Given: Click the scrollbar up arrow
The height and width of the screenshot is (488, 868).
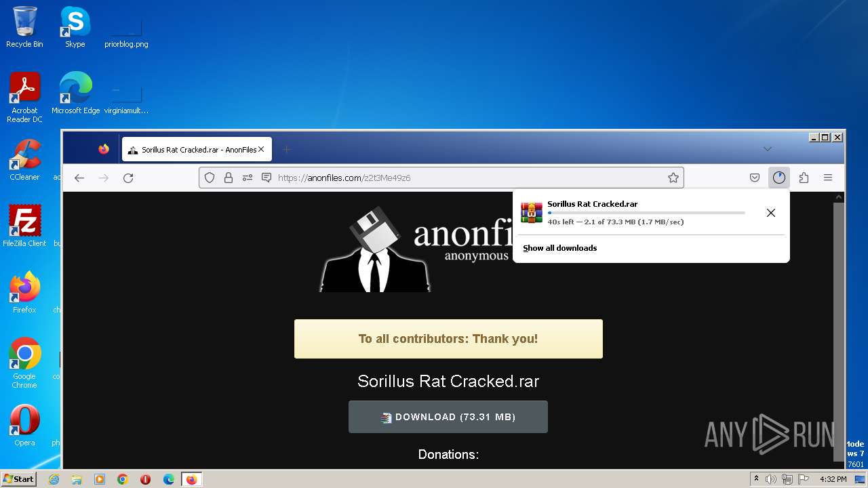Looking at the screenshot, I should point(839,197).
